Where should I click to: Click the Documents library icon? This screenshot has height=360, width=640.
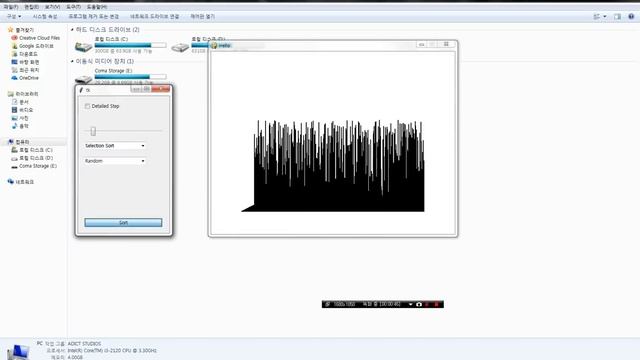coord(14,102)
